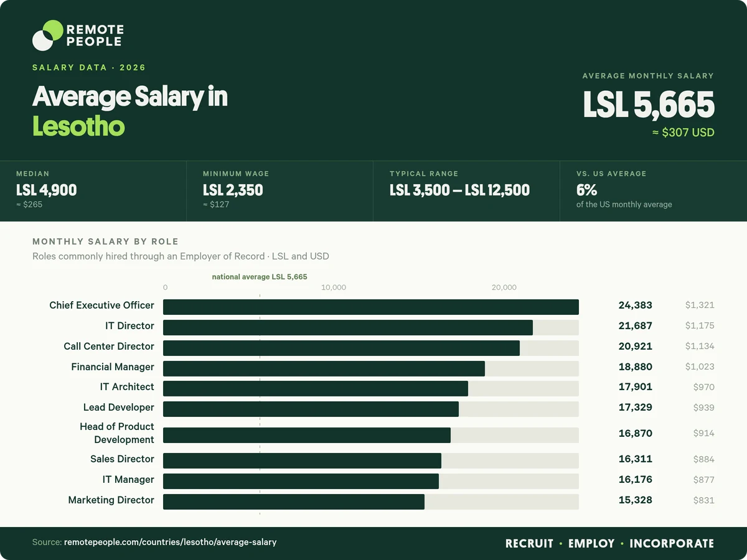
Task: Click the '$1,134' USD value
Action: pos(700,347)
